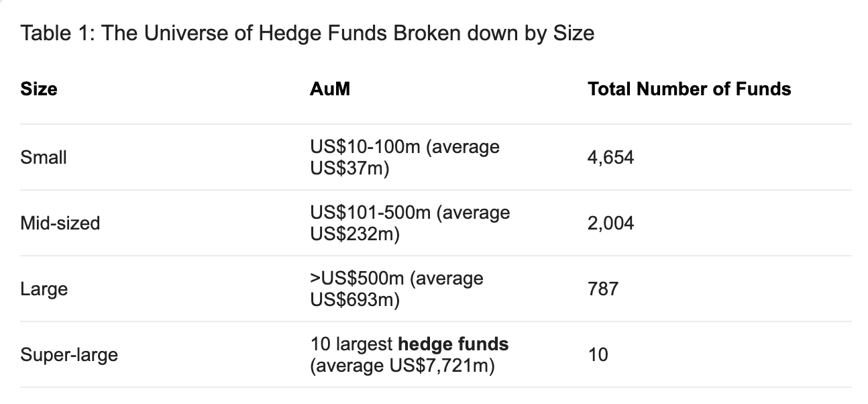This screenshot has width=868, height=404.
Task: Select the AuM column header
Action: pyautogui.click(x=329, y=89)
